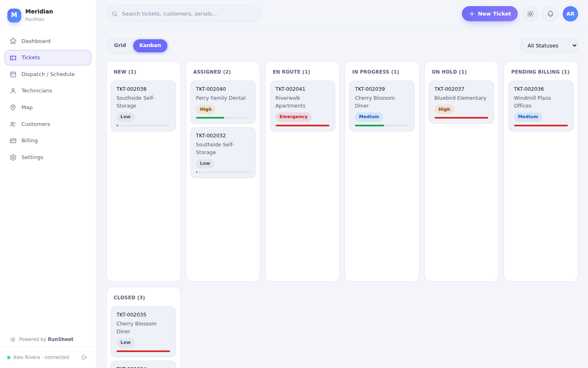This screenshot has height=368, width=588.
Task: Switch to Kanban view
Action: [150, 45]
